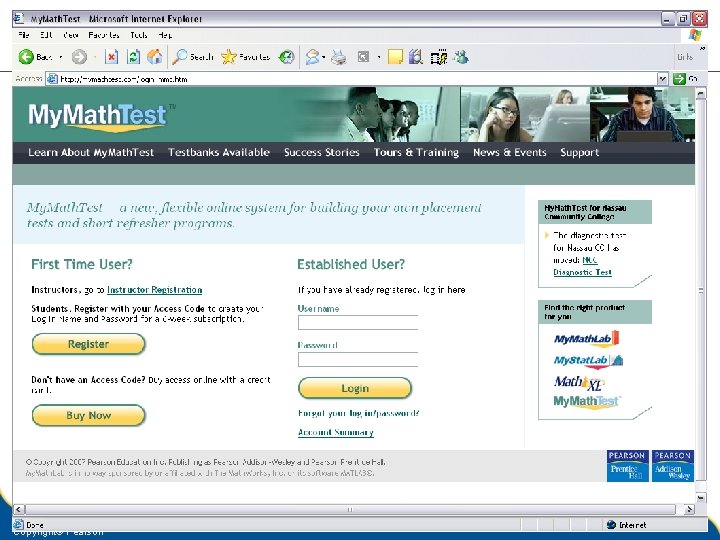Open the Edit icon dropdown arrow
This screenshot has height=540, width=720.
379,57
